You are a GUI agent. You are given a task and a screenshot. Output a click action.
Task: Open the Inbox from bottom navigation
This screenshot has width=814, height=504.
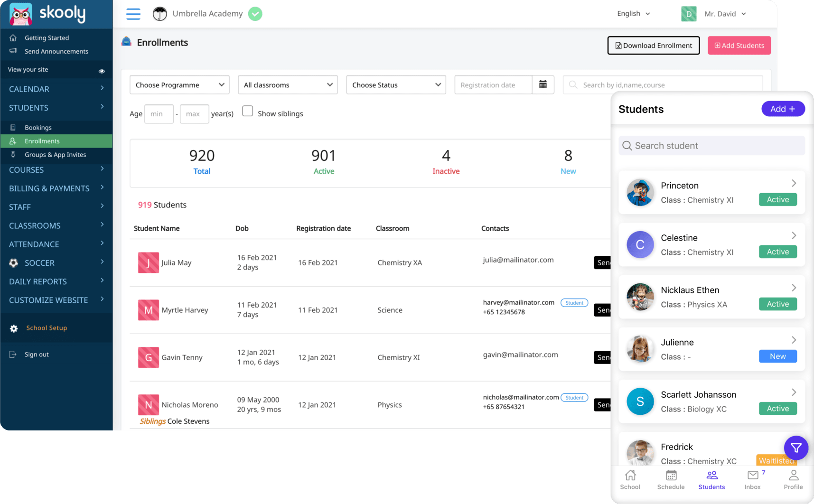[x=753, y=479]
